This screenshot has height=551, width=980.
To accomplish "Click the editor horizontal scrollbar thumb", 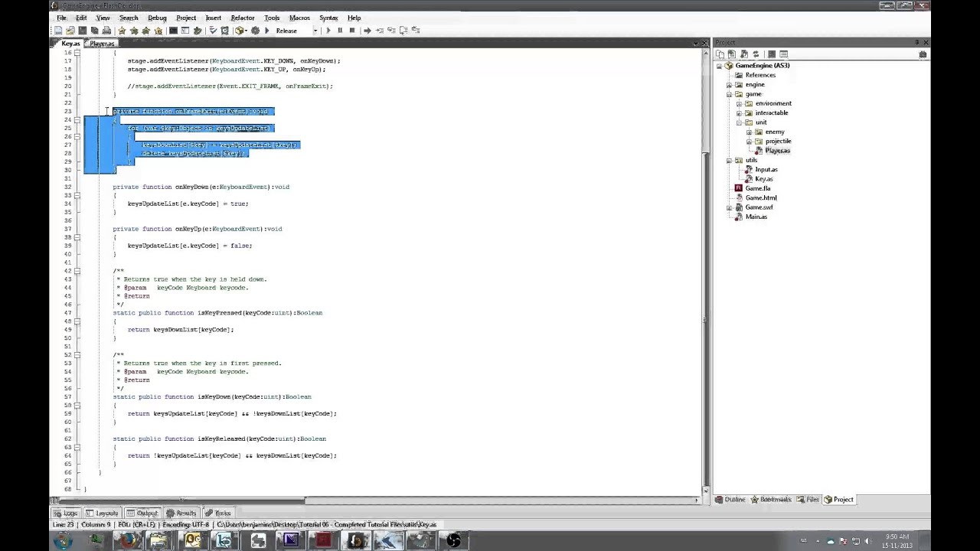I will (181, 500).
